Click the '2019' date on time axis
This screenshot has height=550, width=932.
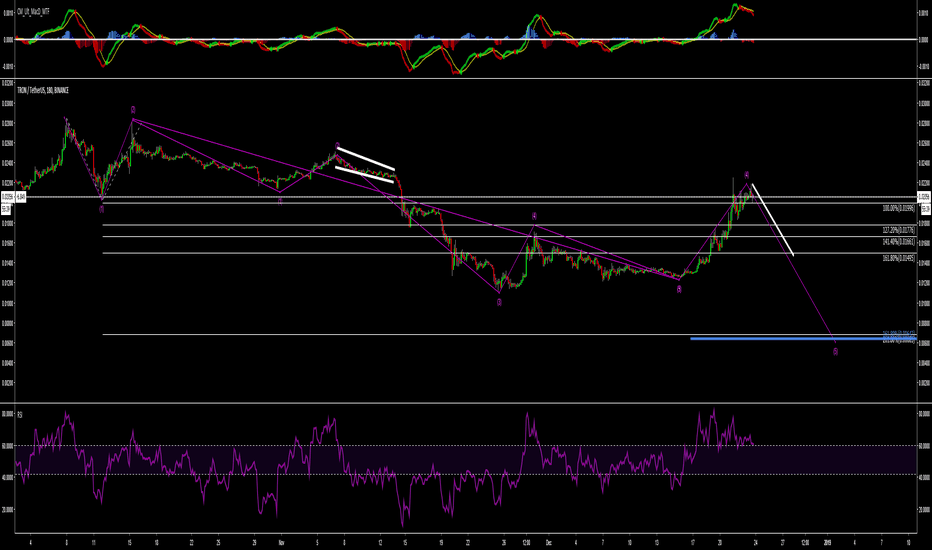tap(827, 542)
